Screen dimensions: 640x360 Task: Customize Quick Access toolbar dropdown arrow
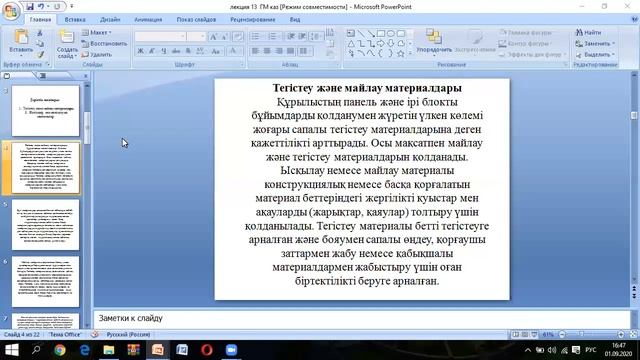pos(72,7)
